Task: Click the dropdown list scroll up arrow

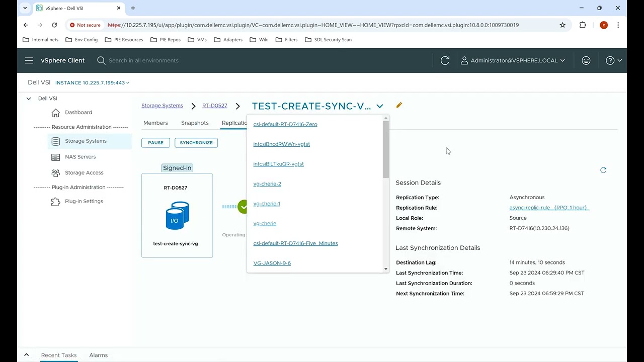Action: 386,118
